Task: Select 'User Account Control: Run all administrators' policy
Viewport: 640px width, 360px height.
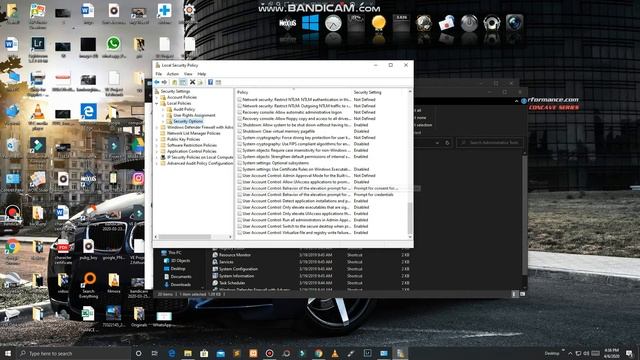Action: (x=296, y=220)
